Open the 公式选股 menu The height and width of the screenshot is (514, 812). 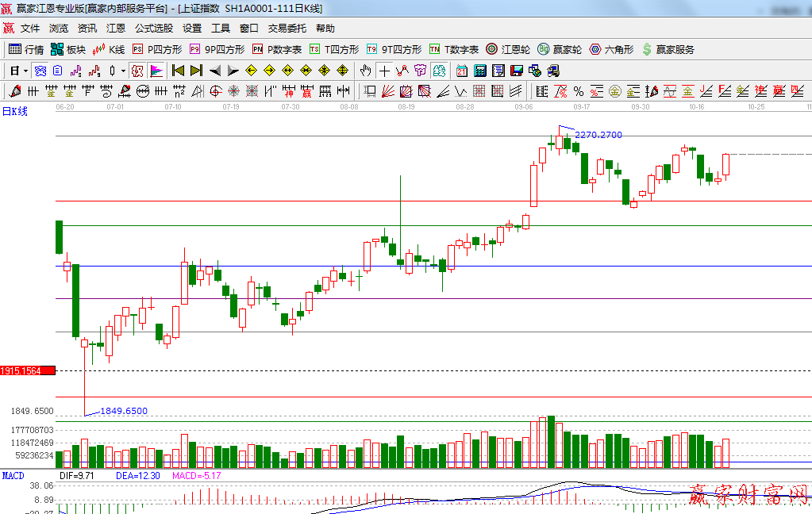click(x=153, y=28)
